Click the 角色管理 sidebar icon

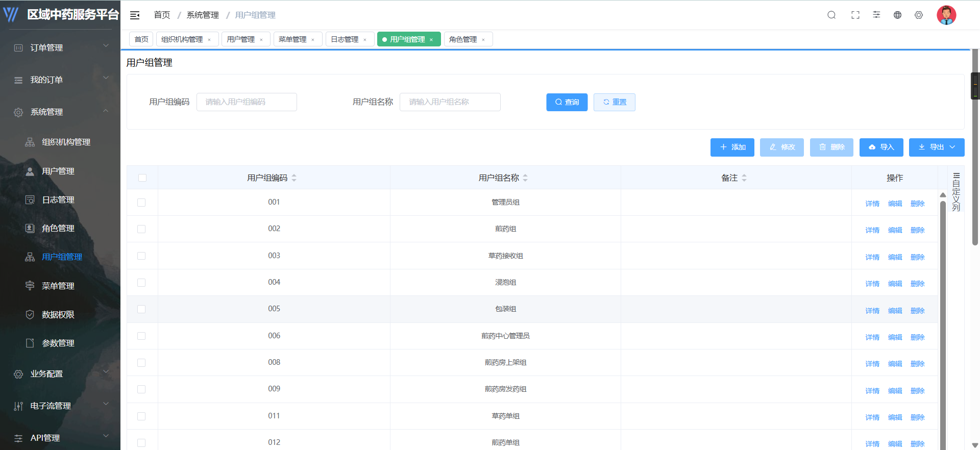coord(30,228)
